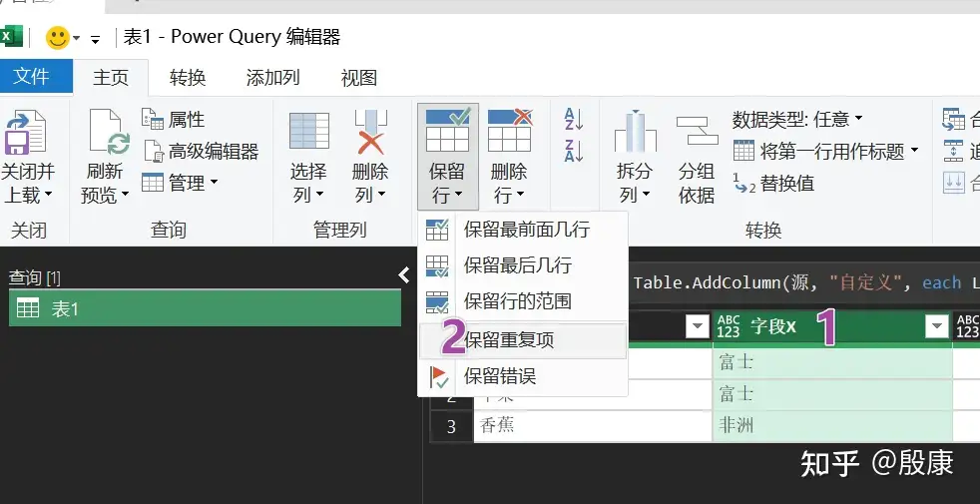Expand the 选择列 dropdown arrow
The height and width of the screenshot is (504, 980).
coord(318,195)
